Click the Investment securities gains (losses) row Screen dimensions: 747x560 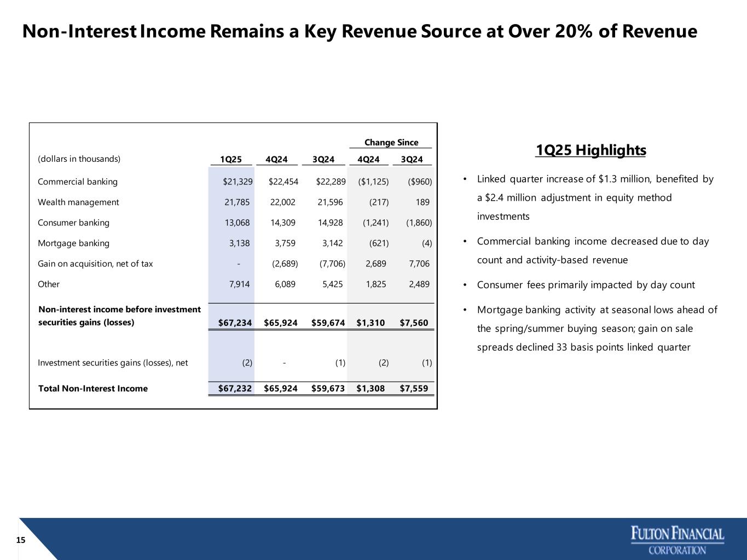click(x=113, y=363)
